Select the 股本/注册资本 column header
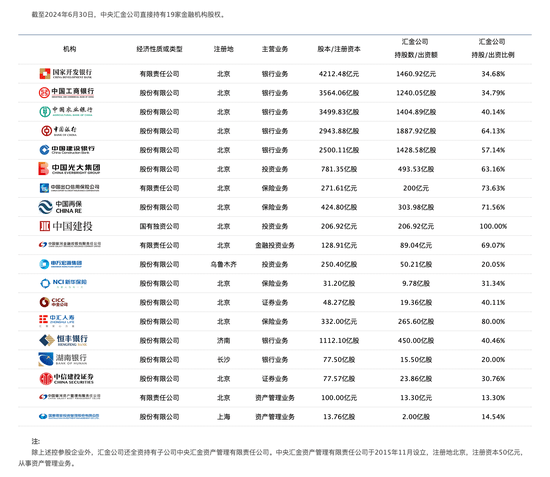The height and width of the screenshot is (477, 550). coord(339,49)
